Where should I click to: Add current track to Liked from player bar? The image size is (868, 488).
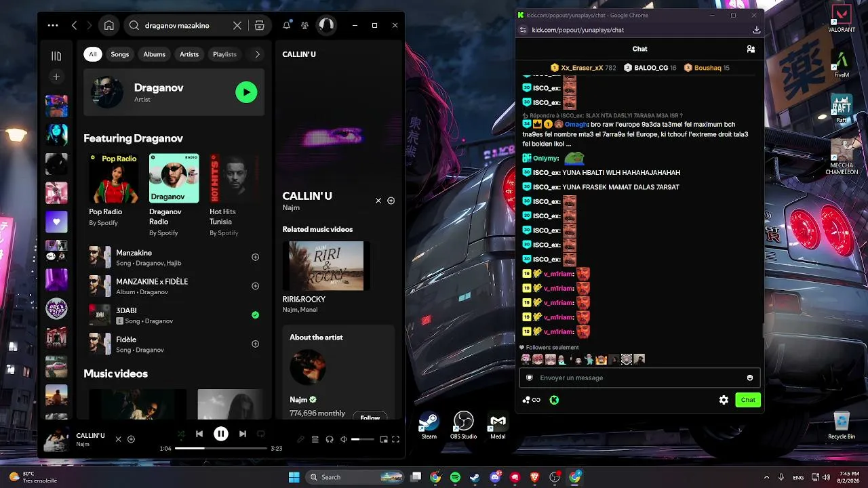[131, 439]
